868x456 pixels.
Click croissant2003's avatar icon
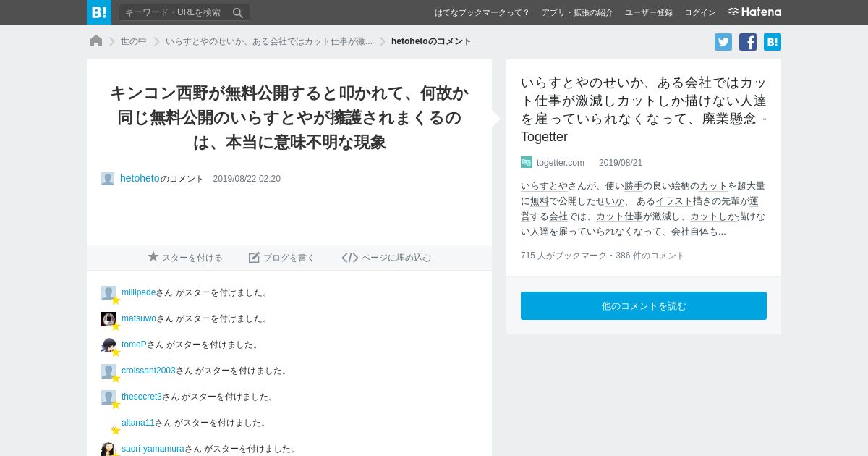coord(109,371)
